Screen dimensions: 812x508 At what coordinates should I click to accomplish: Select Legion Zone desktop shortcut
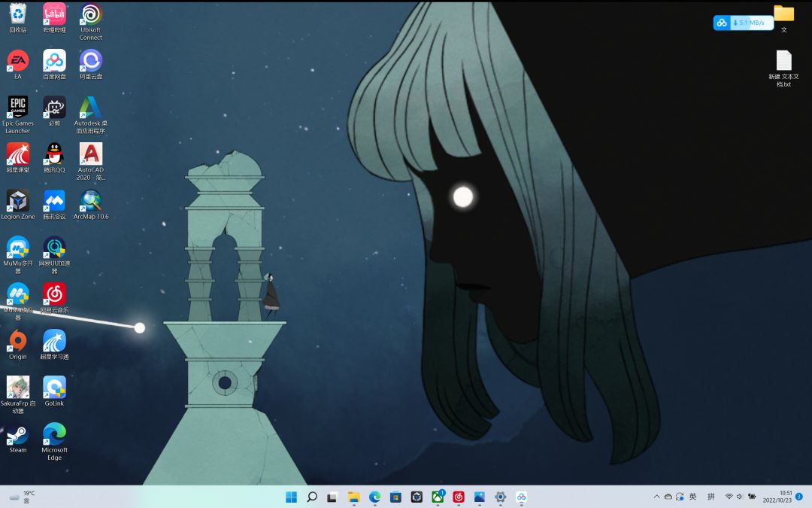17,205
